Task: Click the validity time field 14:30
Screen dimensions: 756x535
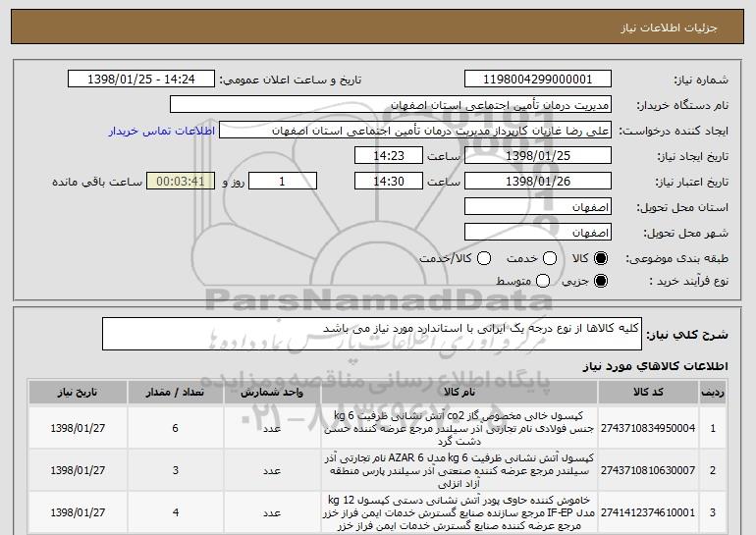Action: click(389, 182)
